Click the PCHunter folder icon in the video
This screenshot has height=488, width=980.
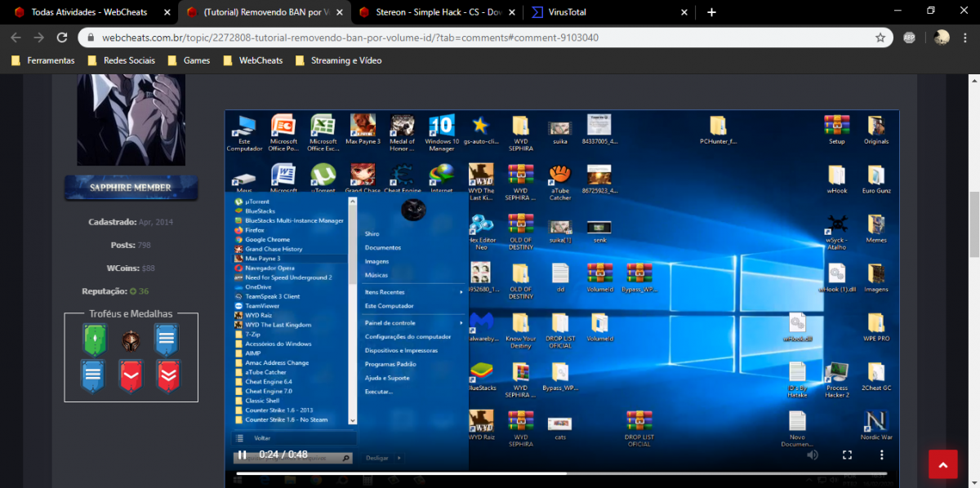coord(718,131)
